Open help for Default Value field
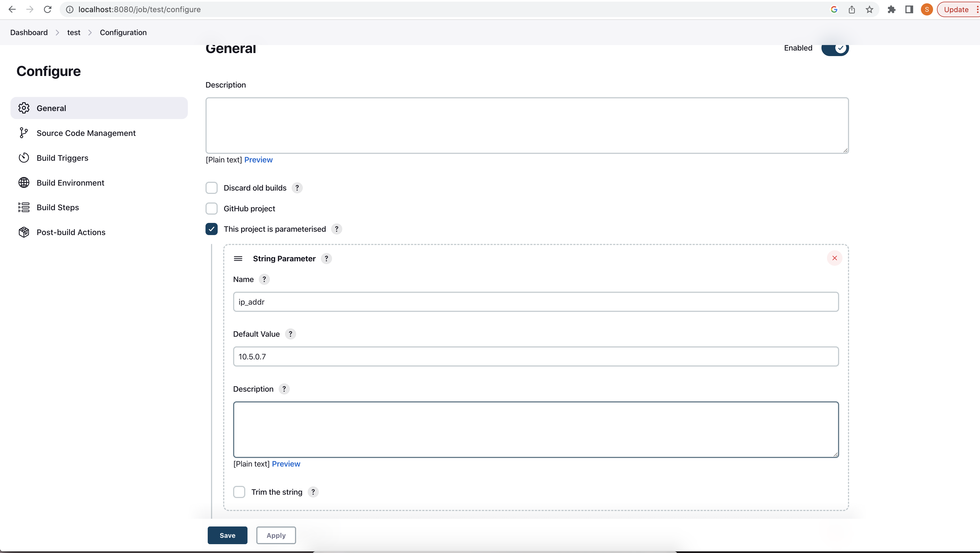Screen dimensions: 980x553 pyautogui.click(x=290, y=334)
